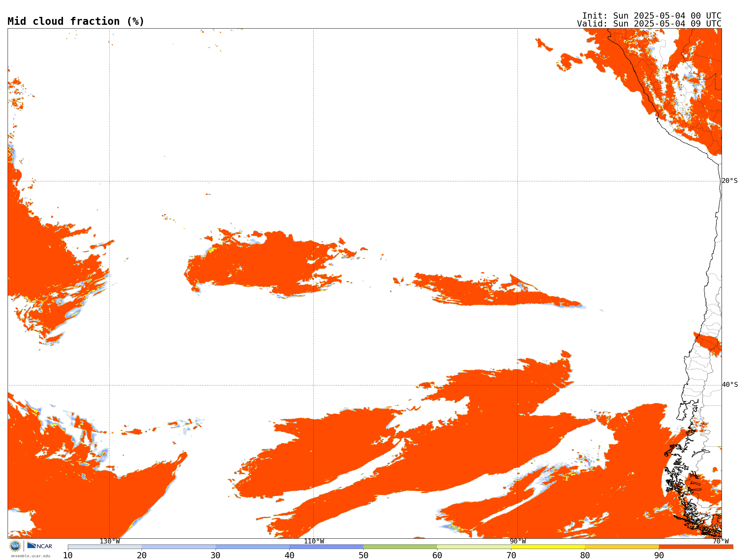Viewport: 744px width, 560px height.
Task: Pick the 60-70 pale yellow-green colorbar segment
Action: (474, 547)
